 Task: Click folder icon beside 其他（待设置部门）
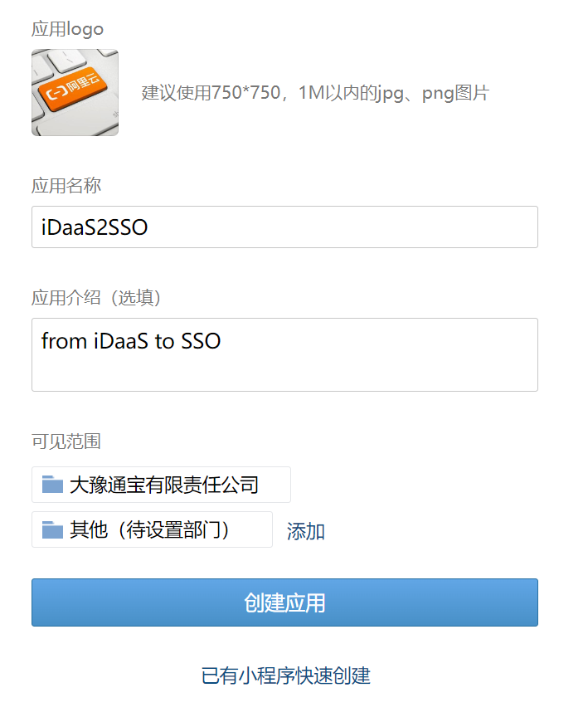coord(52,529)
